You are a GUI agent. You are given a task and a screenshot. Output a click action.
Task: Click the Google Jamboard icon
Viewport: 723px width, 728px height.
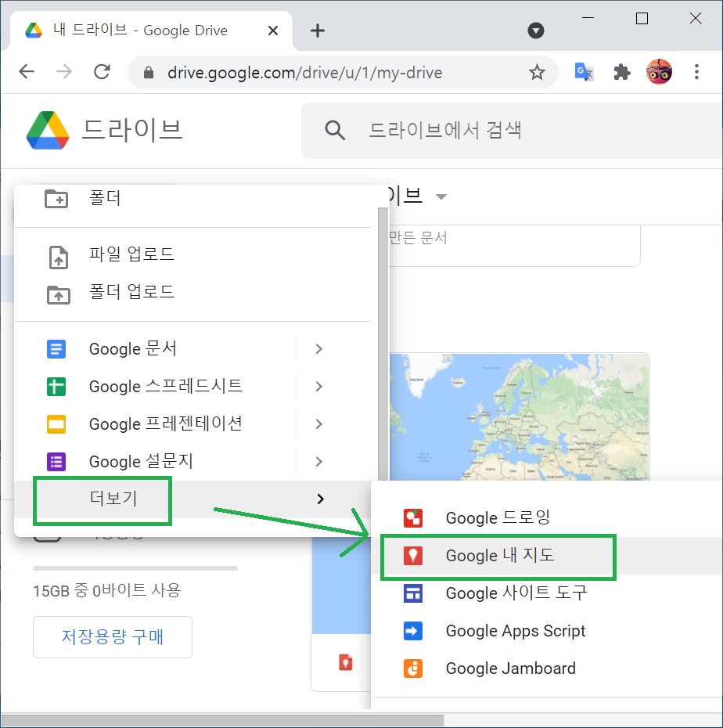coord(413,669)
